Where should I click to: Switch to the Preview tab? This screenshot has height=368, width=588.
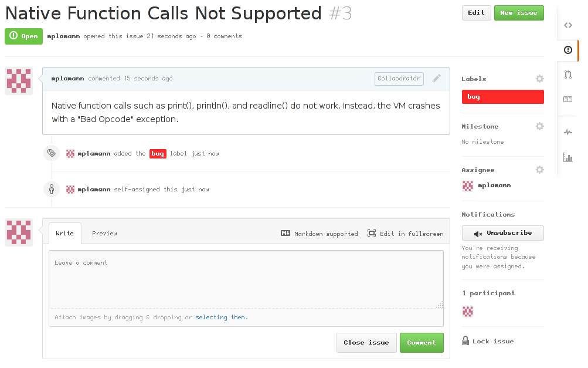pyautogui.click(x=104, y=234)
